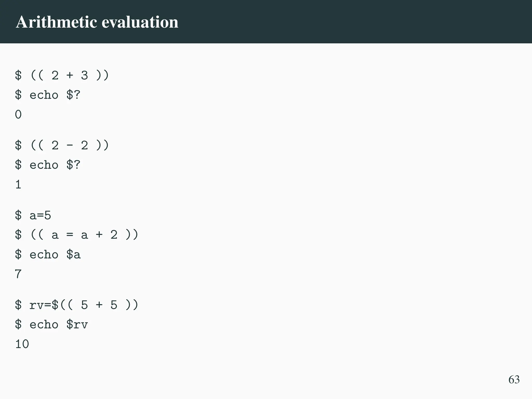This screenshot has width=532, height=399.
Task: Click the output value 0
Action: pyautogui.click(x=18, y=115)
